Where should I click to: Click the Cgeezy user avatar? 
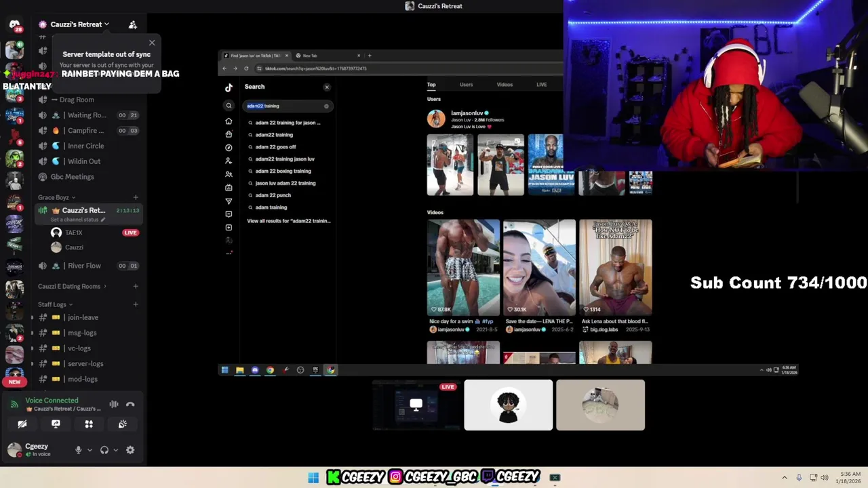14,449
